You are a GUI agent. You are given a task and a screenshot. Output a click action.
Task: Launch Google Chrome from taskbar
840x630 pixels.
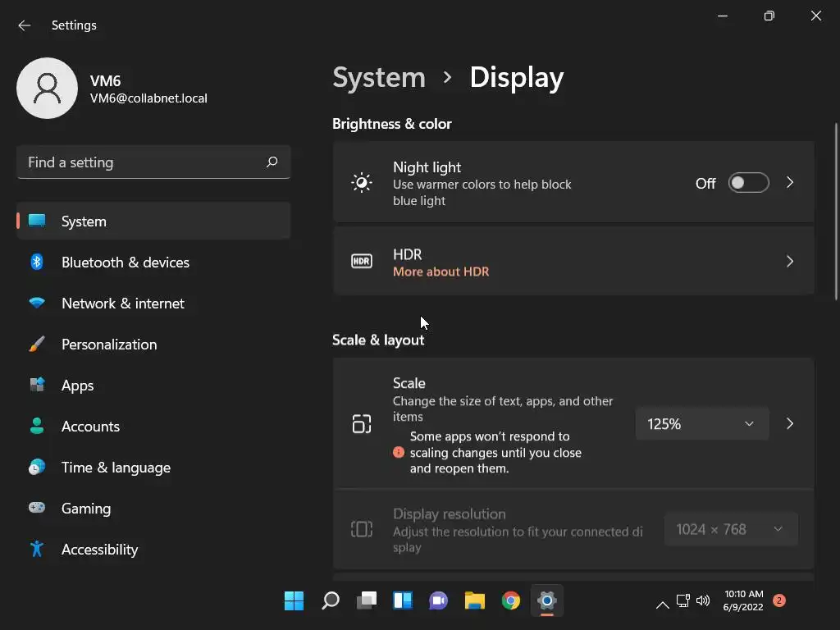[511, 600]
